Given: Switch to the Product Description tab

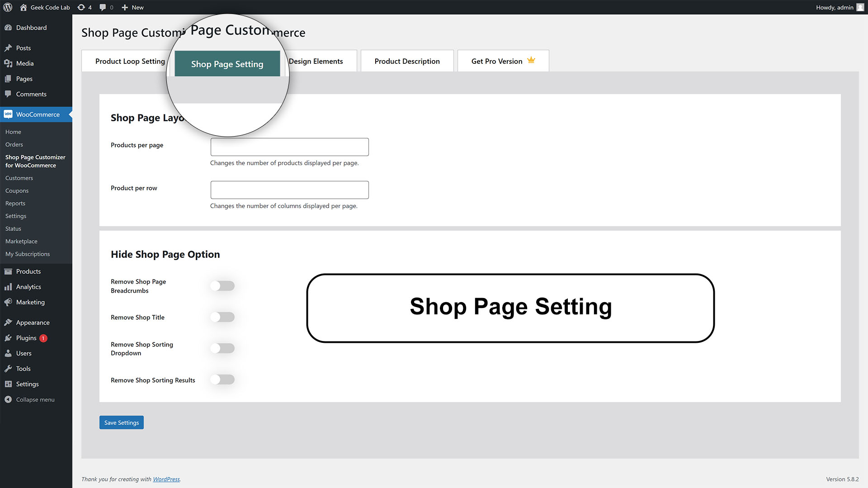Looking at the screenshot, I should pyautogui.click(x=407, y=61).
